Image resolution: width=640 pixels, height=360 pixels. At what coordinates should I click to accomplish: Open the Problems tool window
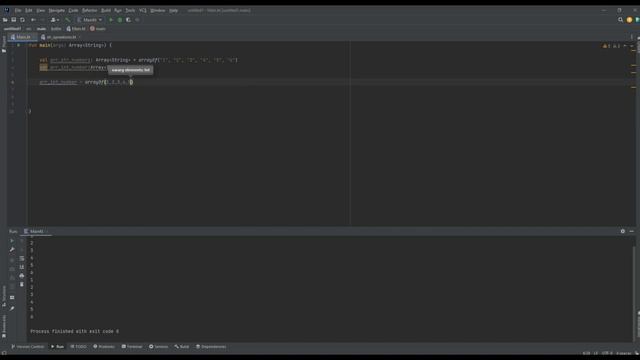coord(104,347)
